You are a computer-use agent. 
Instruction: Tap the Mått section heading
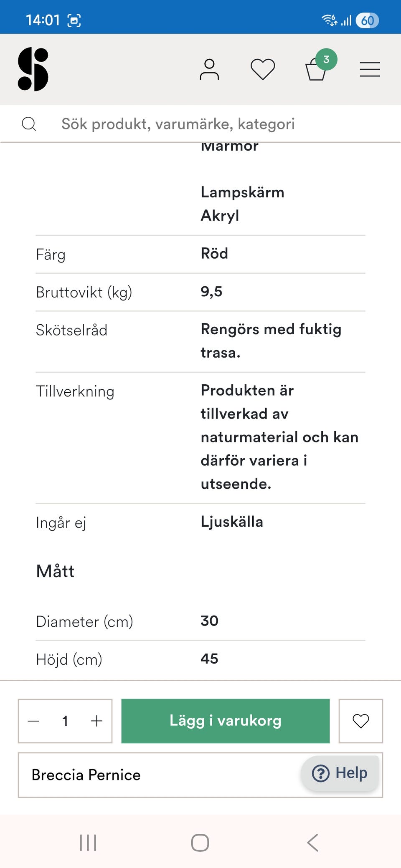click(x=55, y=571)
